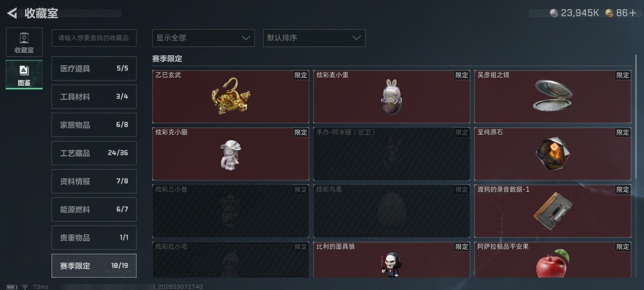Select the 图鉴 sidebar icon
This screenshot has height=290, width=644.
pyautogui.click(x=24, y=75)
